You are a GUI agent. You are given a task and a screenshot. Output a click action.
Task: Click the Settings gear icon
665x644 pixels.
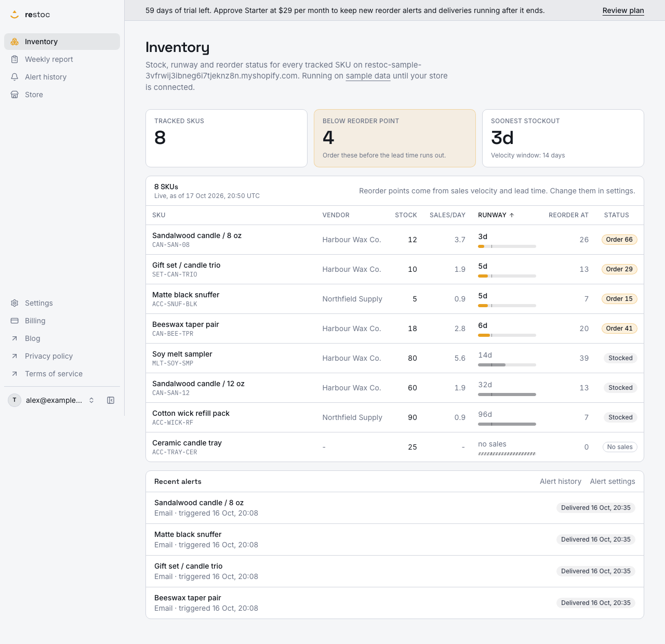coord(15,303)
